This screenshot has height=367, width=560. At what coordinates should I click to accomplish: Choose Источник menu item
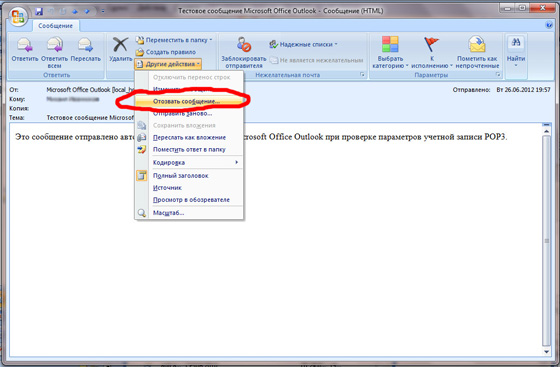click(x=189, y=188)
